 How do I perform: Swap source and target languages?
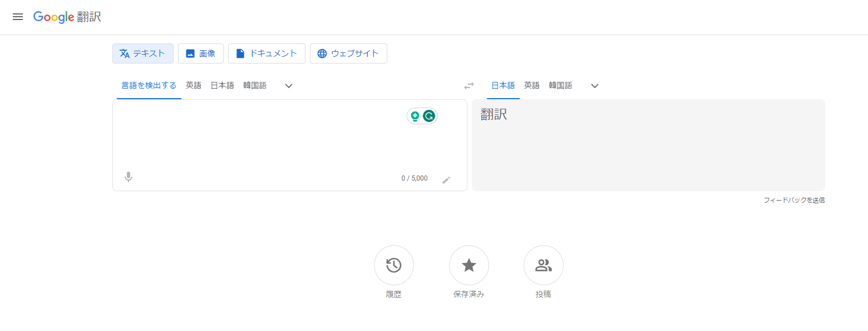point(469,86)
